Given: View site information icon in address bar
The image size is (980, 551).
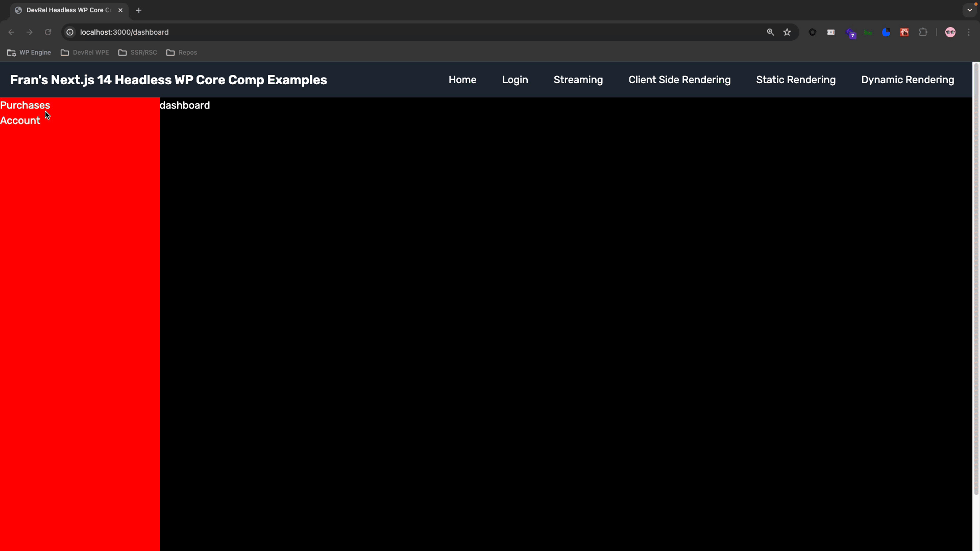Looking at the screenshot, I should (70, 32).
